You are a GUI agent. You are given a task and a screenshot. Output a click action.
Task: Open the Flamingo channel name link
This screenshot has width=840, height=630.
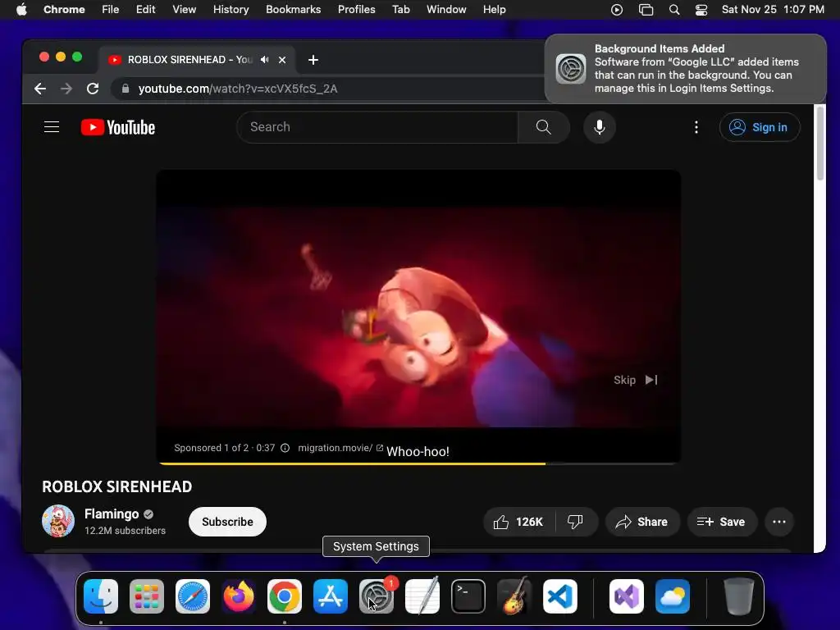click(x=112, y=514)
